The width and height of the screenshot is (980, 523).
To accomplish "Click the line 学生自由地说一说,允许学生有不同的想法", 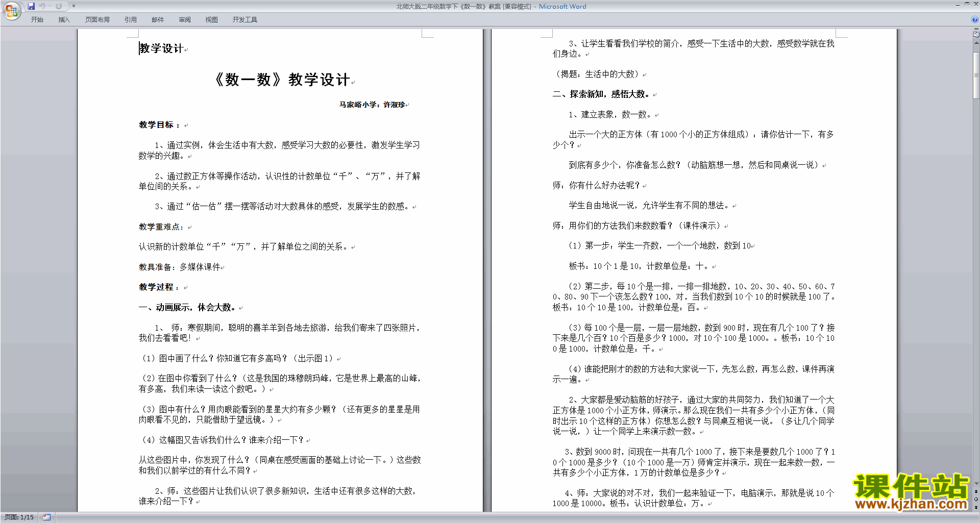I will (649, 206).
